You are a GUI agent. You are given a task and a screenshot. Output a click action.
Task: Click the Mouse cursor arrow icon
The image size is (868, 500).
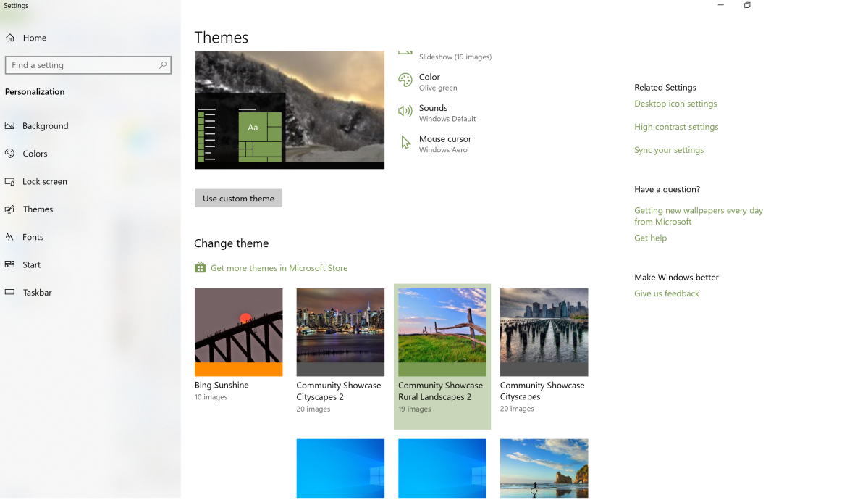405,143
